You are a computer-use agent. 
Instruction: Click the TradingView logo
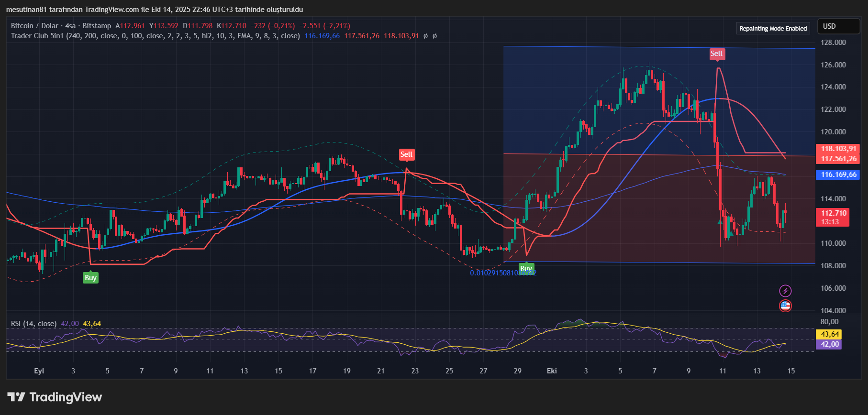pos(55,397)
